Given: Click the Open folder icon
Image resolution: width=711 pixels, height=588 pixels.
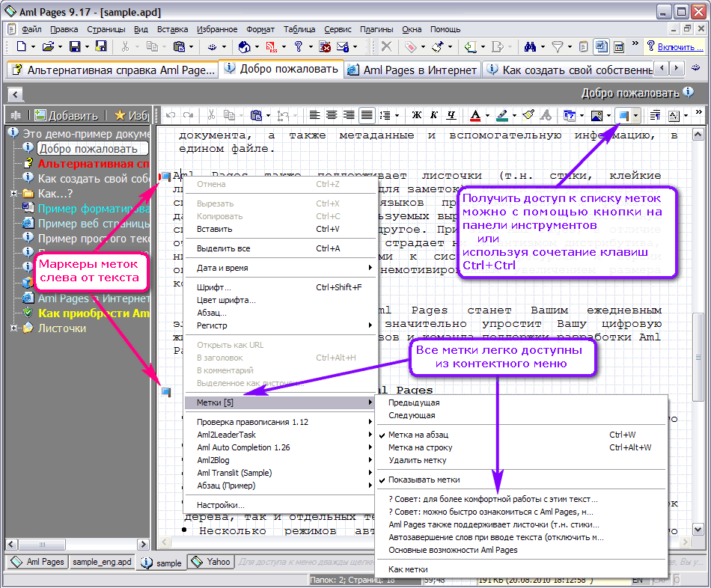Looking at the screenshot, I should click(x=48, y=46).
